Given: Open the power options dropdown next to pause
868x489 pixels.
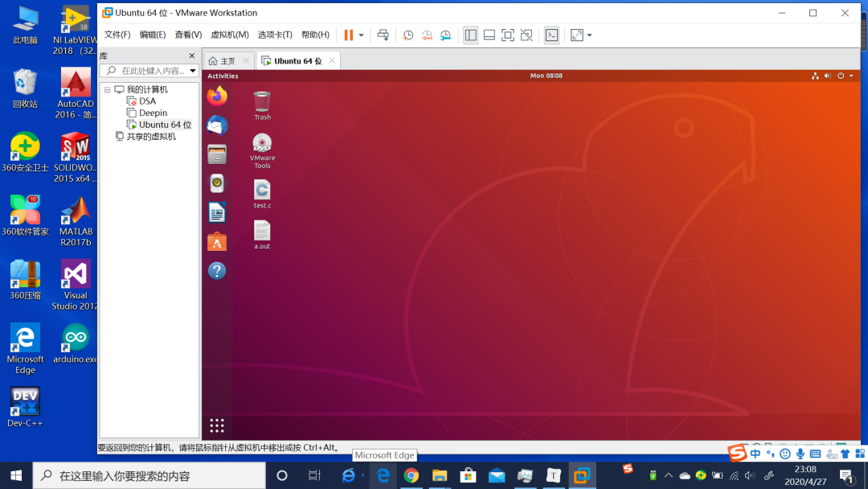Looking at the screenshot, I should click(x=361, y=35).
